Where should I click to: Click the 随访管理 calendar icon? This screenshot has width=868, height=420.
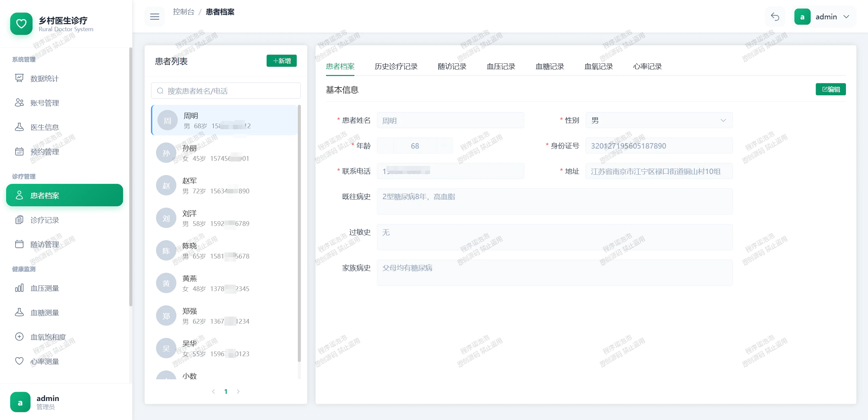[x=19, y=244]
